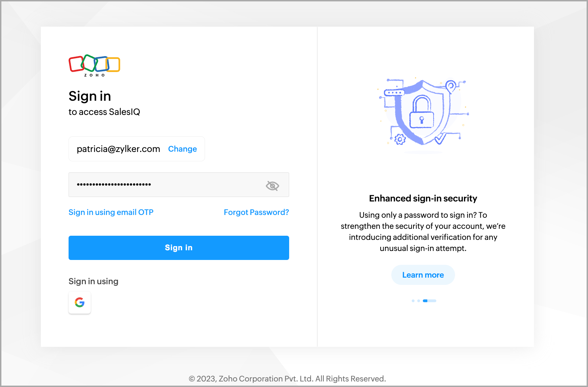The width and height of the screenshot is (588, 387).
Task: Focus the password input field
Action: point(179,185)
